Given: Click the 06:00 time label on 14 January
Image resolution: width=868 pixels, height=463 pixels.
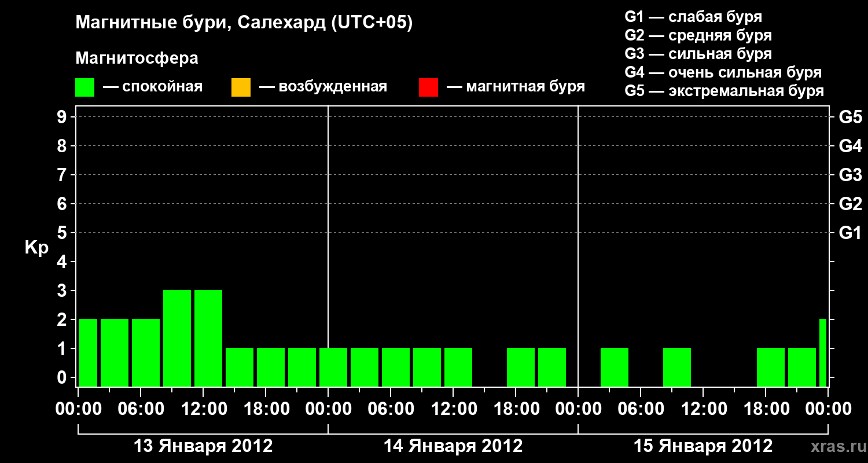Looking at the screenshot, I should [x=391, y=409].
